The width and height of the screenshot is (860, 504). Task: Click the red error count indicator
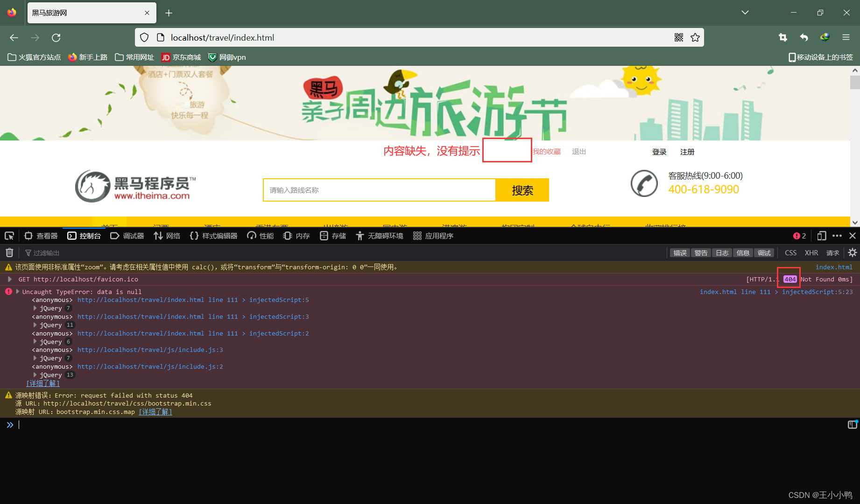(799, 236)
